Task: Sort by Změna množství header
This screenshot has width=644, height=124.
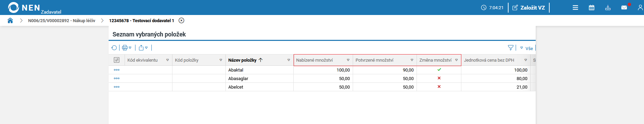Action: (435, 60)
